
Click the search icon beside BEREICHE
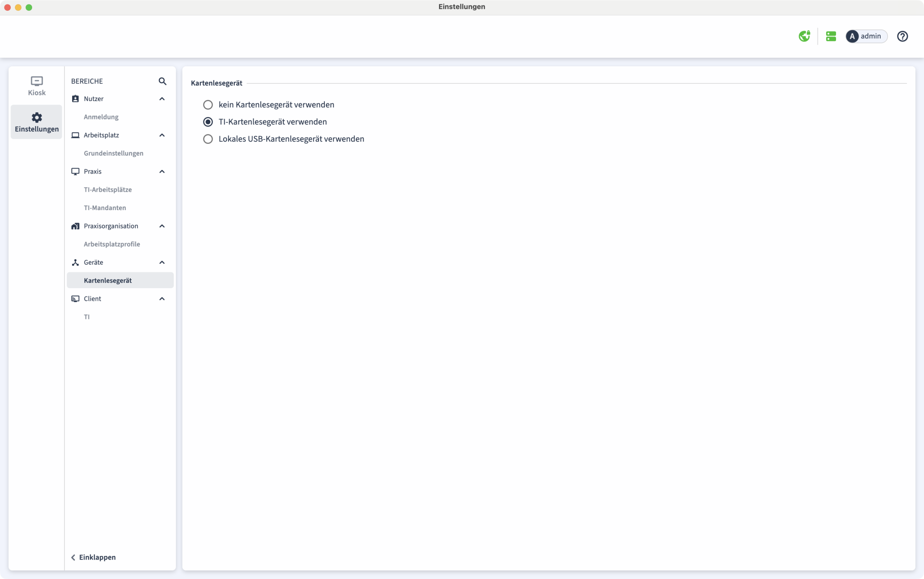(162, 81)
